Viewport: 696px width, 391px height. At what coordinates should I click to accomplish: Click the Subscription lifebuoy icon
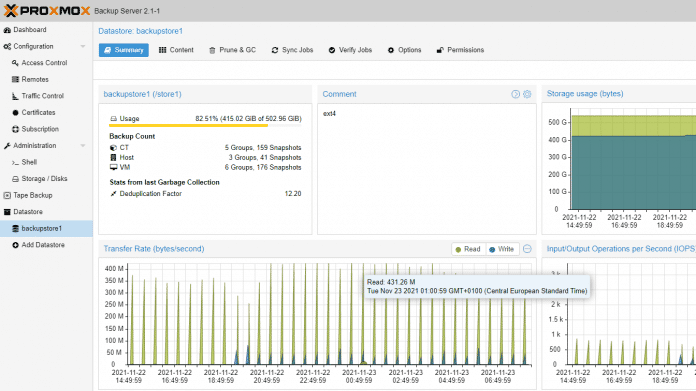15,129
